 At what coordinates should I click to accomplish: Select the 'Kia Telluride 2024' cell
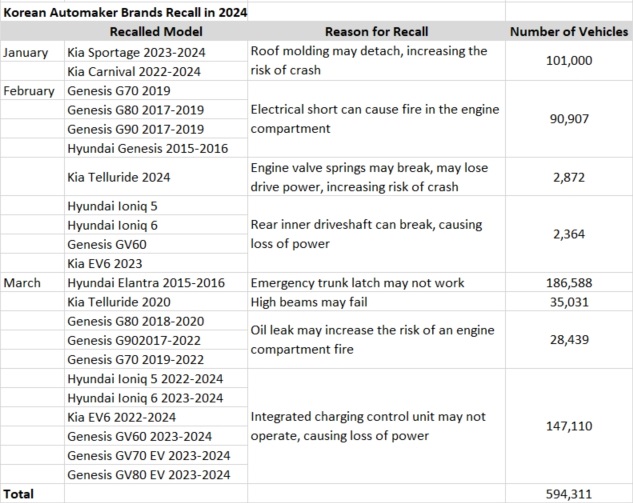[118, 177]
